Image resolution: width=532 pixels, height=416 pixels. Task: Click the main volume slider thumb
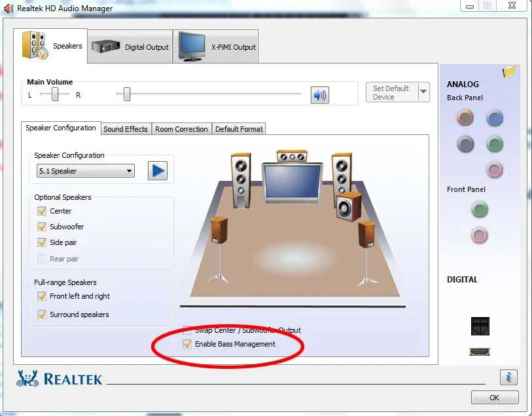[127, 94]
